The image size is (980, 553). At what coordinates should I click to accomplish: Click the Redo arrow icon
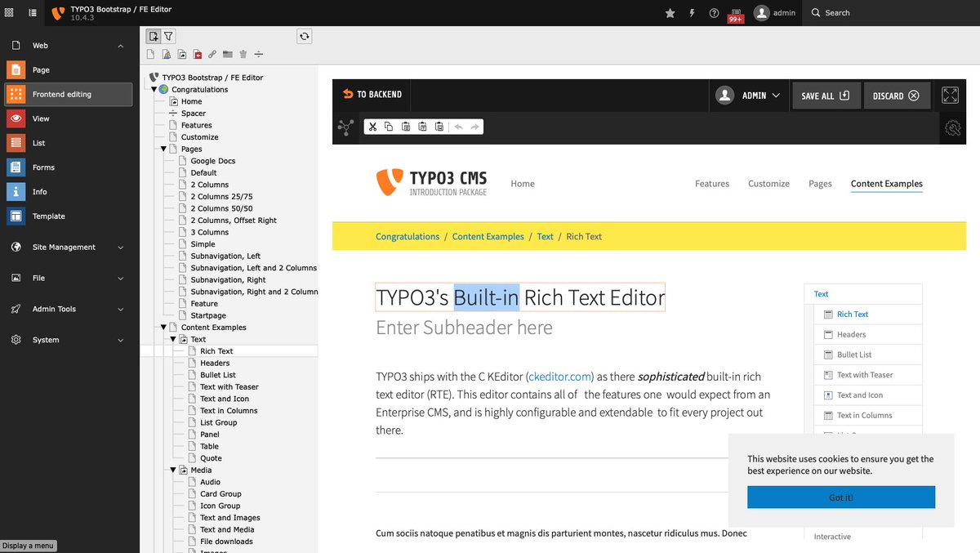coord(474,127)
